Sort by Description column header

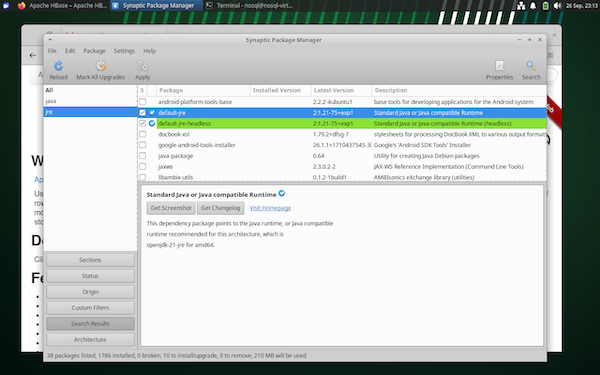click(459, 90)
